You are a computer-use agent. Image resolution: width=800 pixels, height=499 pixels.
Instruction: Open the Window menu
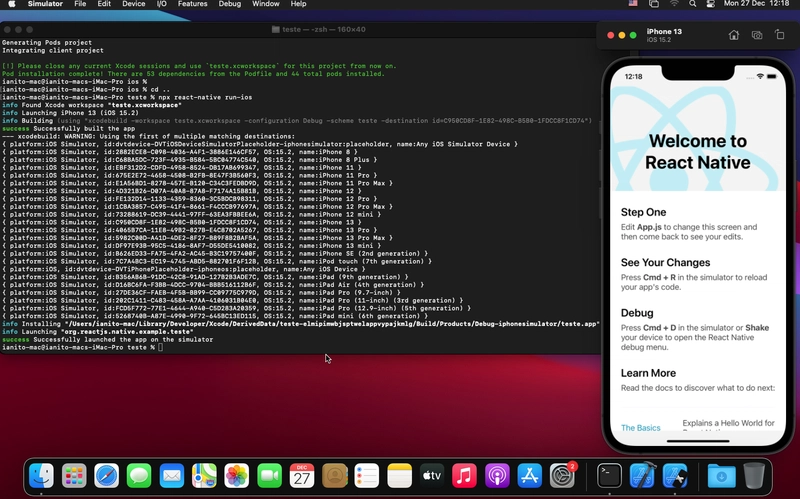pyautogui.click(x=266, y=4)
